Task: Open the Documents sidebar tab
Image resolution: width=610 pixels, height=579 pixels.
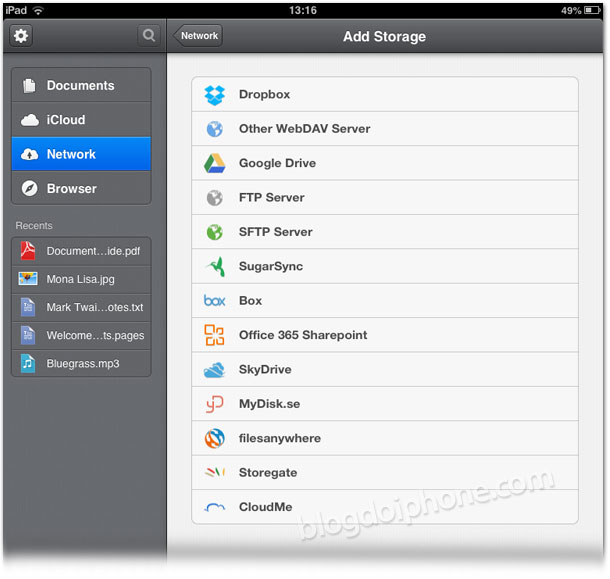Action: 81,85
